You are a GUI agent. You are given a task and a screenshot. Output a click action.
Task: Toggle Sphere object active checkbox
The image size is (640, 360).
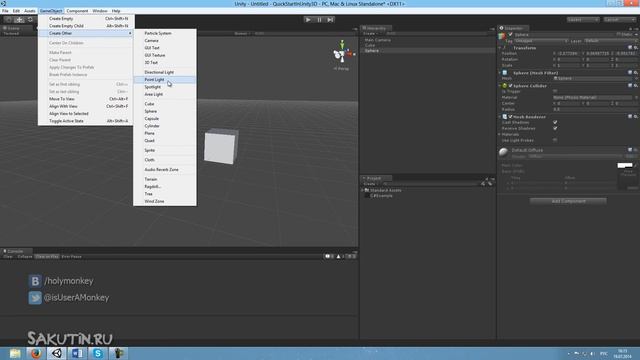pos(511,35)
